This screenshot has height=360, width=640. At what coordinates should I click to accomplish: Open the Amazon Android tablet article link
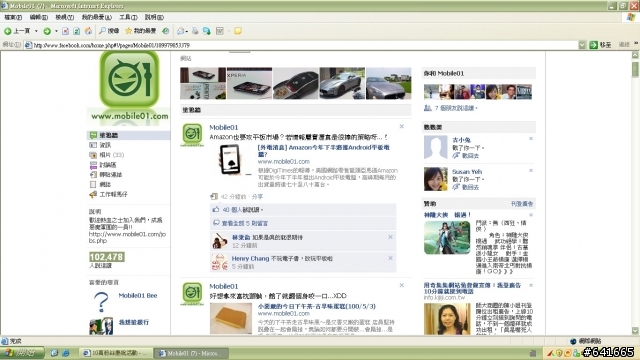point(323,151)
